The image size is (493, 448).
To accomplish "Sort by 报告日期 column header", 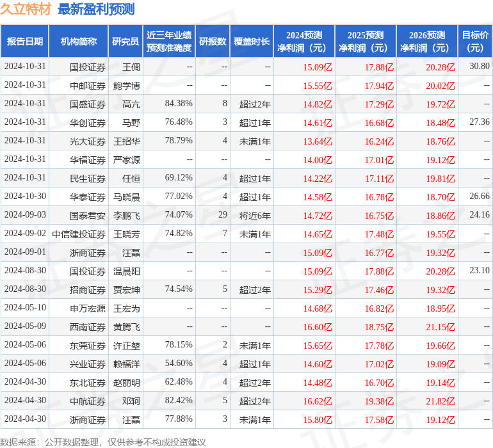I will pyautogui.click(x=25, y=42).
